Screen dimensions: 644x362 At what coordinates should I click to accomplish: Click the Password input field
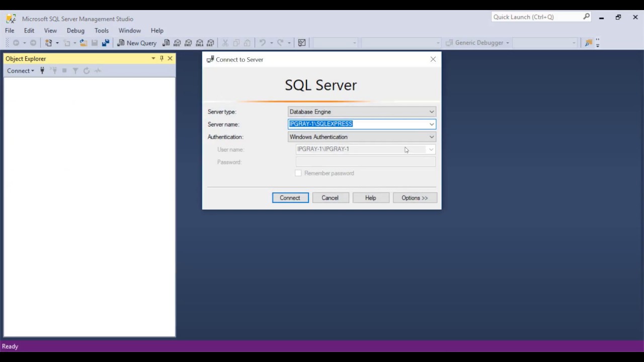pos(366,162)
